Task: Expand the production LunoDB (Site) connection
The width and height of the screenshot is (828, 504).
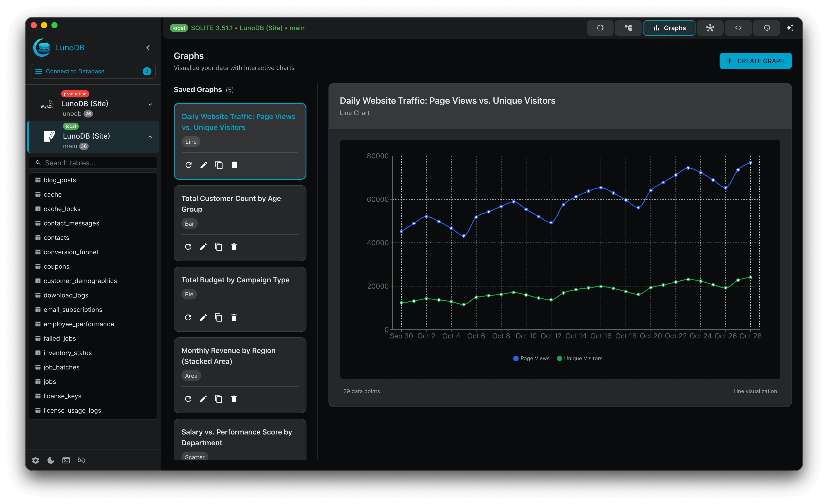Action: tap(150, 104)
